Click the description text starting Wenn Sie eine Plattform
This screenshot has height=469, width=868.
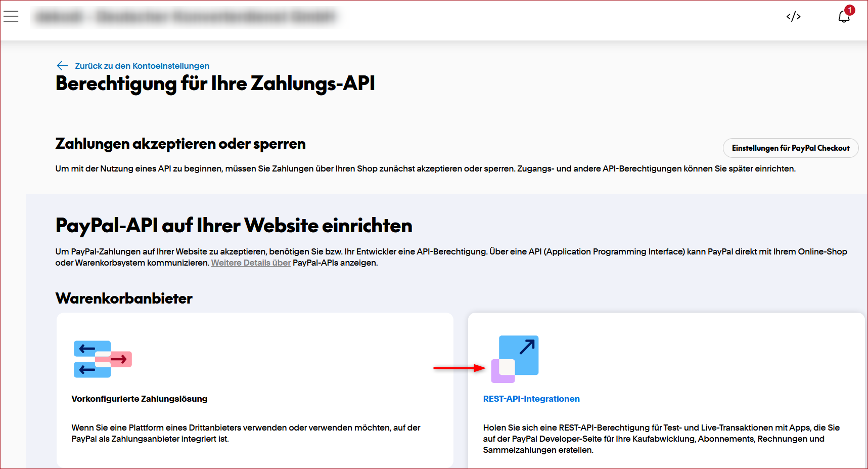246,433
